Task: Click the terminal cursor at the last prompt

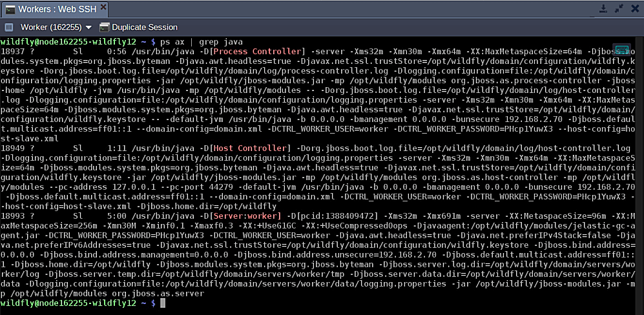Action: click(163, 303)
